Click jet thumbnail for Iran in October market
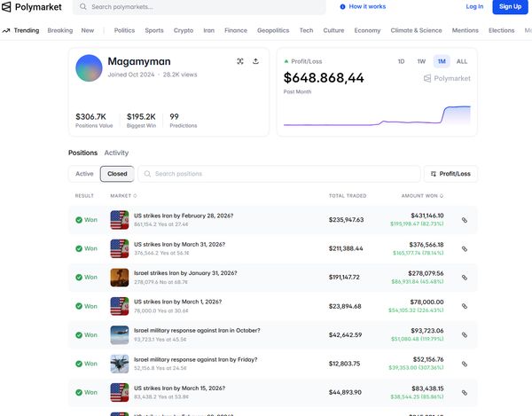The width and height of the screenshot is (532, 416). 120,335
